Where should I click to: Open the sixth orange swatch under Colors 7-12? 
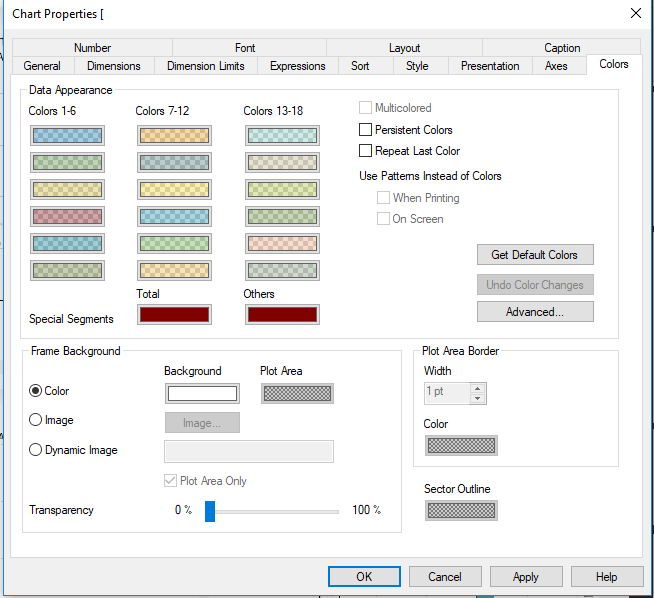[x=174, y=271]
